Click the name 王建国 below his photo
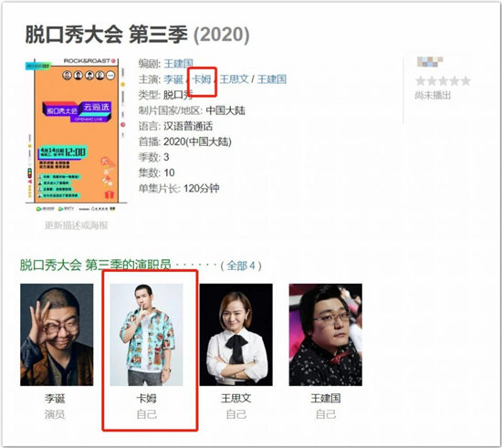Viewport: 502px width, 448px height. pyautogui.click(x=326, y=399)
